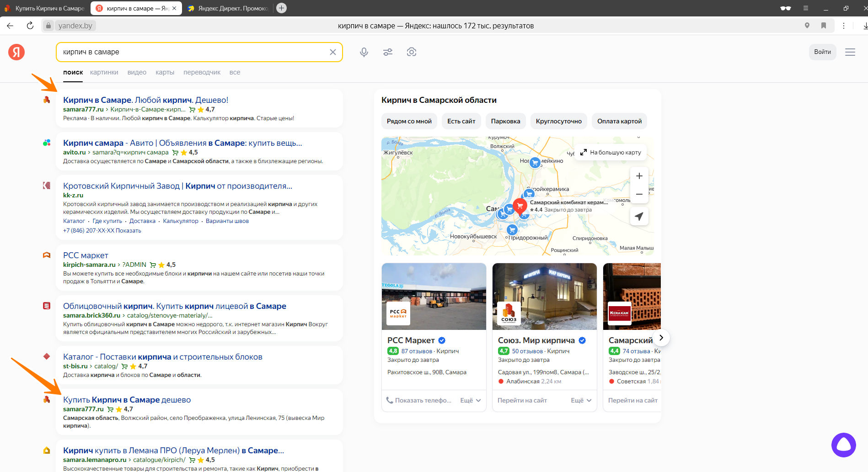Select the поиск tab
Screen dimensions: 868x472
click(73, 72)
